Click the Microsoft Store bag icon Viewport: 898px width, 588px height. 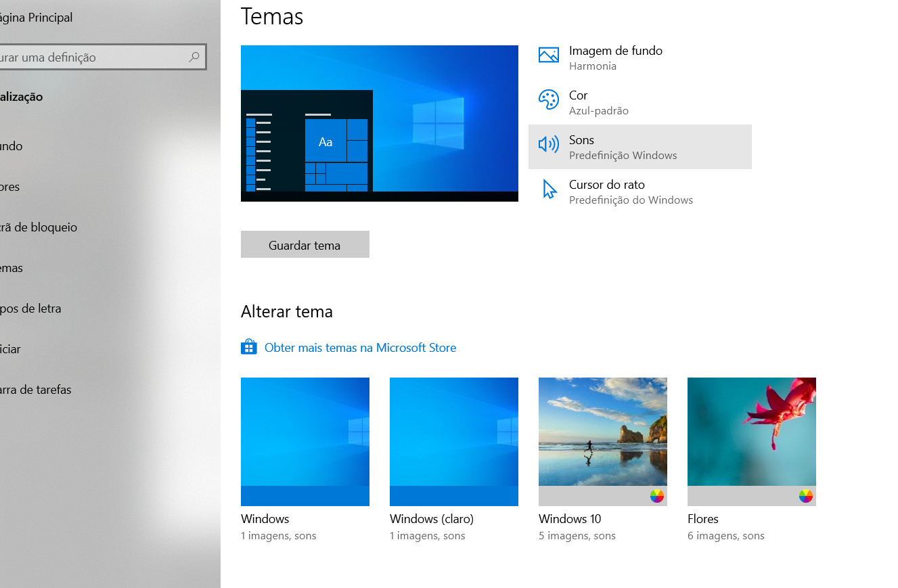[x=249, y=346]
